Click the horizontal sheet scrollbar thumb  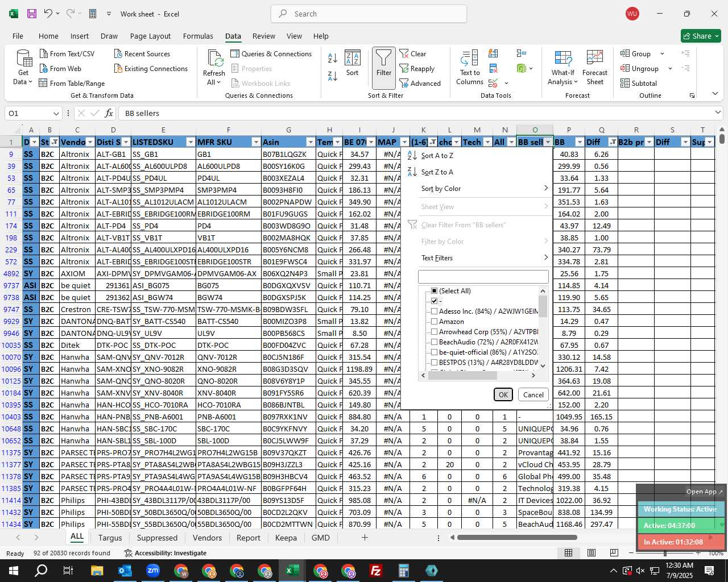(517, 538)
